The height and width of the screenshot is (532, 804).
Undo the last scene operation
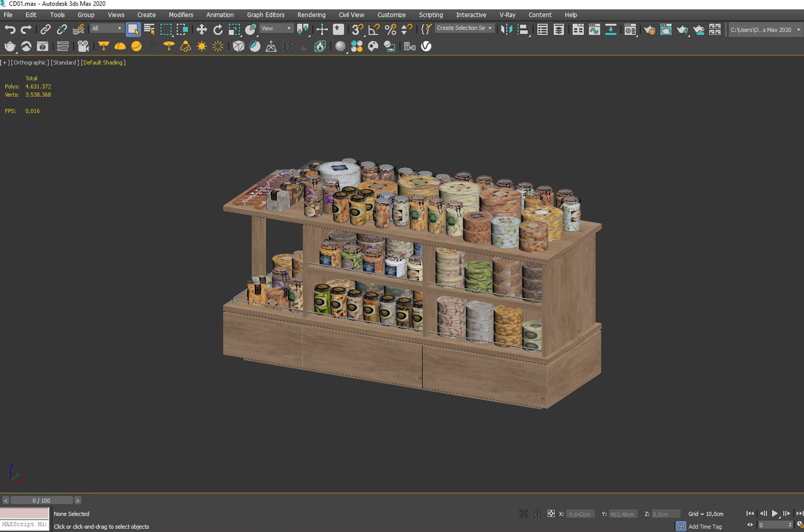tap(10, 30)
